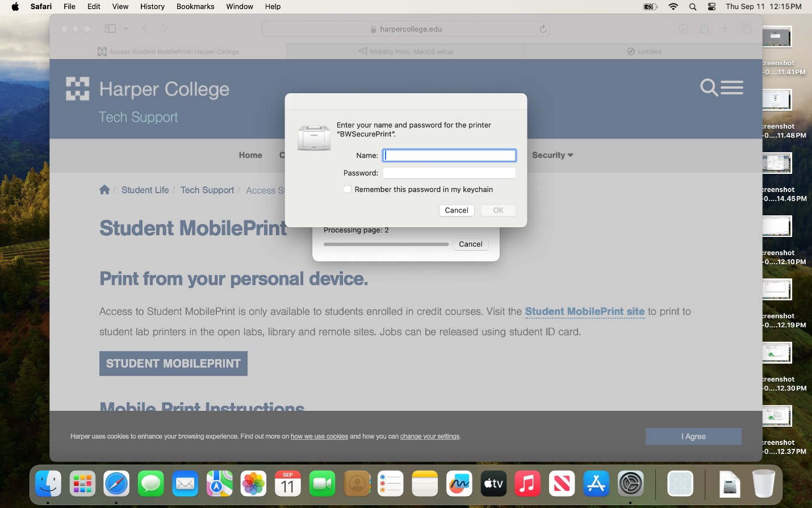This screenshot has width=812, height=508.
Task: Expand the sidebar options chevron in Safari
Action: (125, 28)
